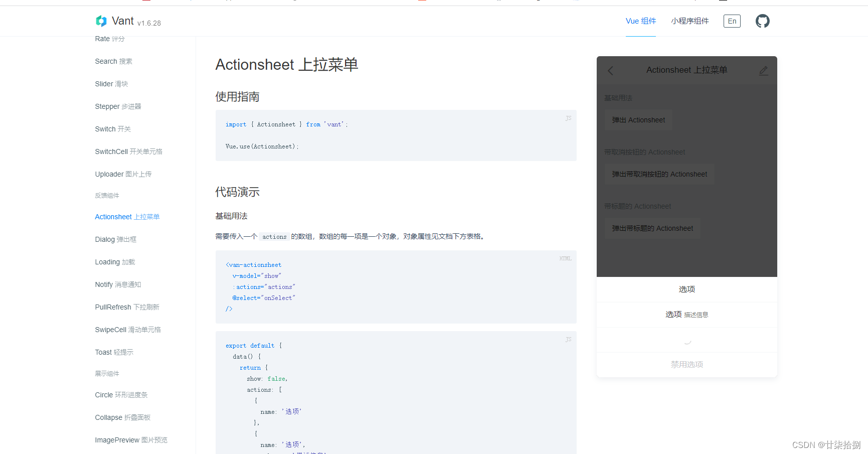This screenshot has width=868, height=454.
Task: Switch language with En button
Action: 732,21
